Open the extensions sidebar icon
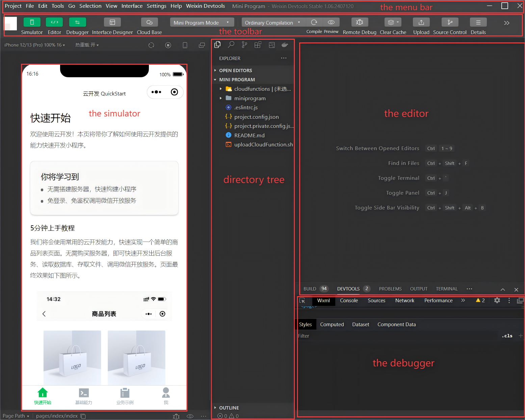This screenshot has width=525, height=420. [258, 45]
